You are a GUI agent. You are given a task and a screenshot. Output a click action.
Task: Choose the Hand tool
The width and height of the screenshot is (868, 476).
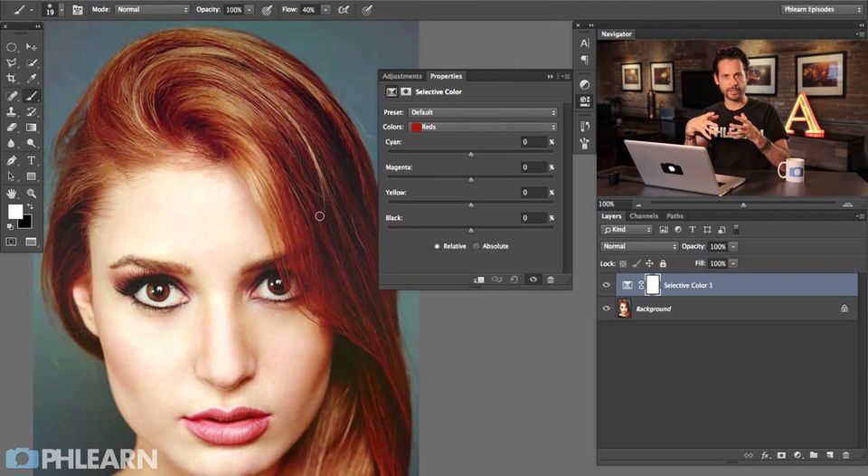[12, 193]
